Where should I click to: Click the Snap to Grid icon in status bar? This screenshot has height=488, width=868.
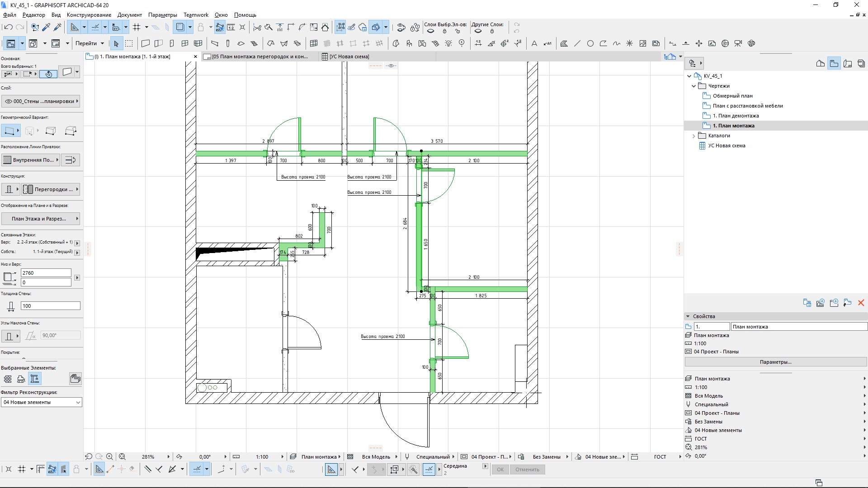click(x=21, y=469)
